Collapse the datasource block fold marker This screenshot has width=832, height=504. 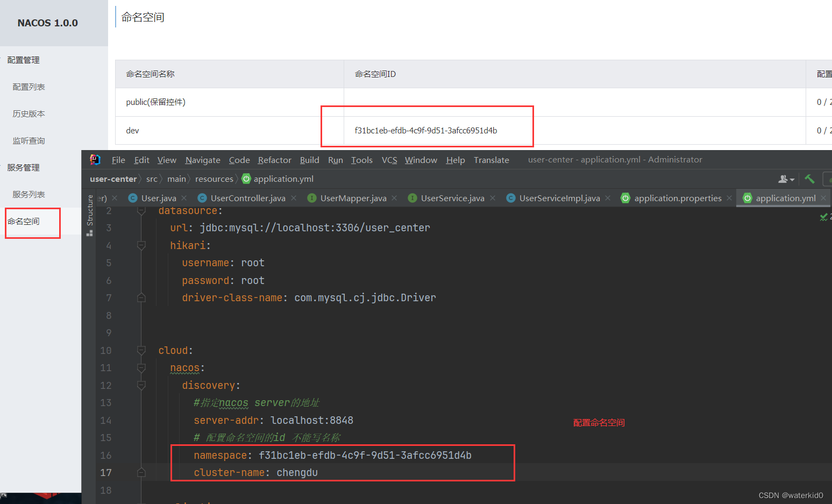pos(141,211)
